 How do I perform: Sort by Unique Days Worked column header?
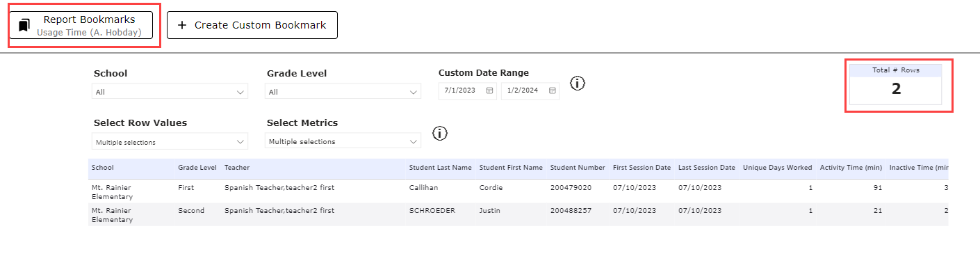point(778,168)
